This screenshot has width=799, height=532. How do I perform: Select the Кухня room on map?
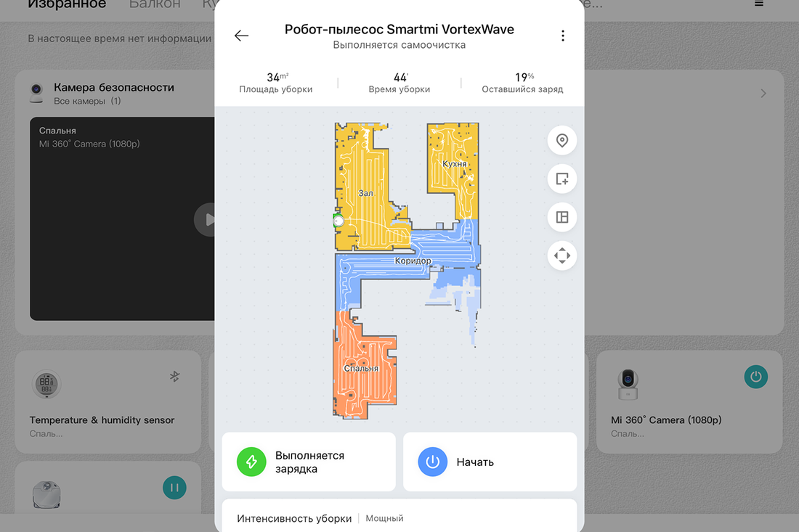click(453, 163)
